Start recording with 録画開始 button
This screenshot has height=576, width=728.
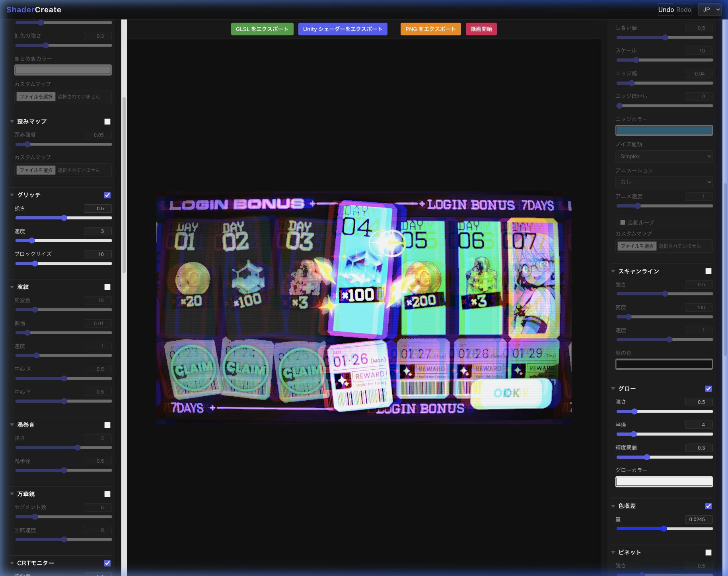481,29
